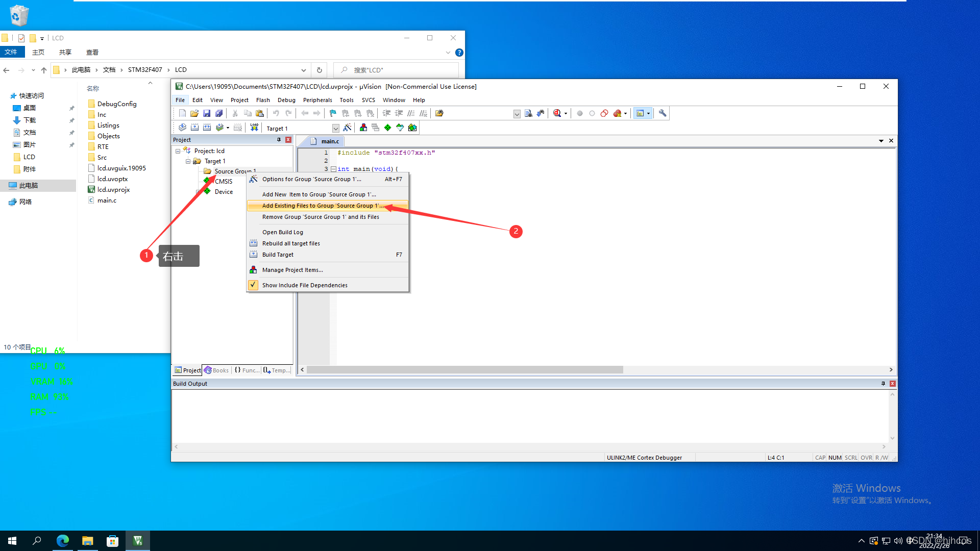Image resolution: width=980 pixels, height=551 pixels.
Task: Click the Insert/Remove Bookmark flag icon
Action: [x=333, y=113]
